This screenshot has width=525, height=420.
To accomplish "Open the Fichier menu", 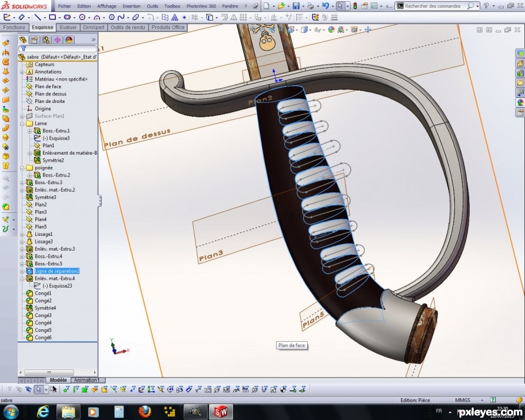I will click(65, 6).
